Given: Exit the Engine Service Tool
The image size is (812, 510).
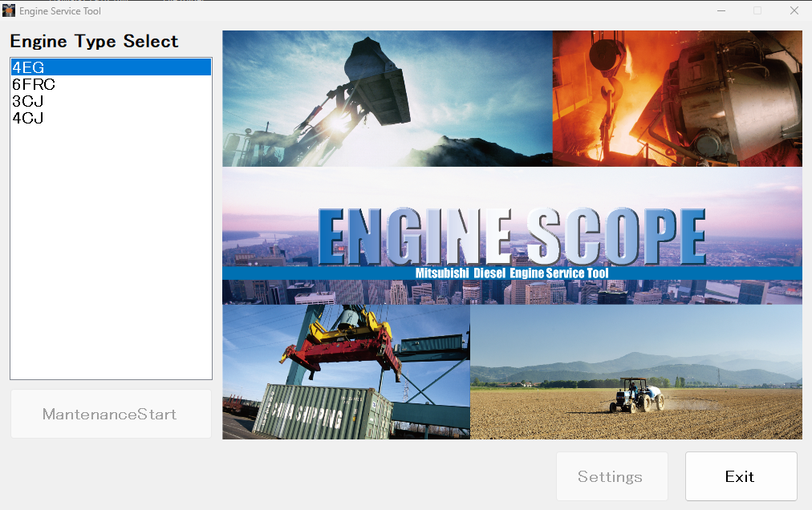Looking at the screenshot, I should pos(741,476).
